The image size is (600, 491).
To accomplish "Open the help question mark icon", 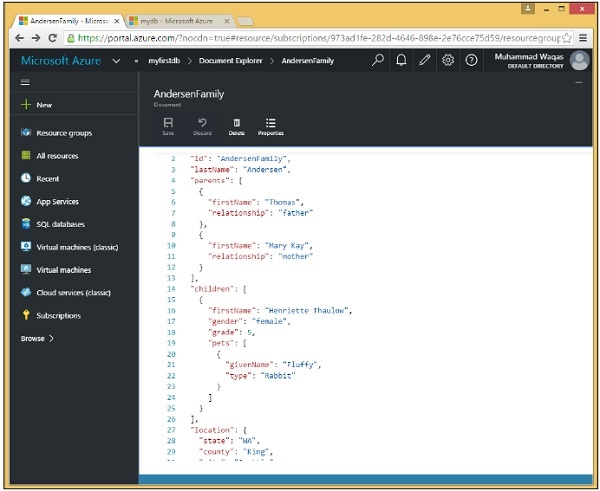I will [471, 60].
